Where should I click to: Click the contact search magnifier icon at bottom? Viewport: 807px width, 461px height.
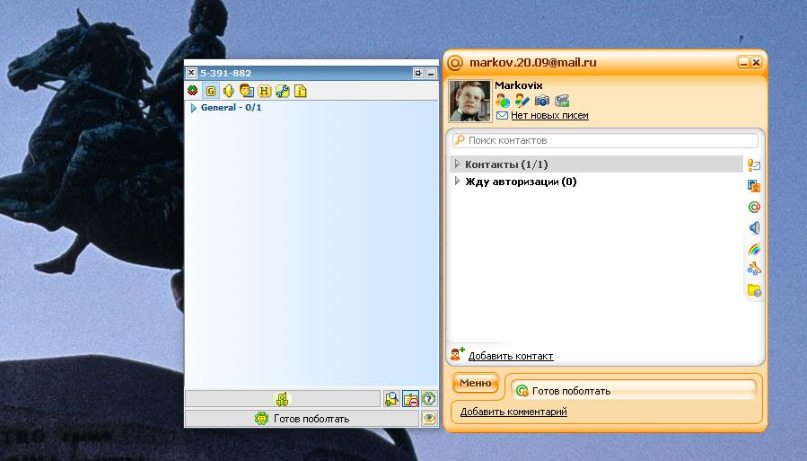click(392, 399)
